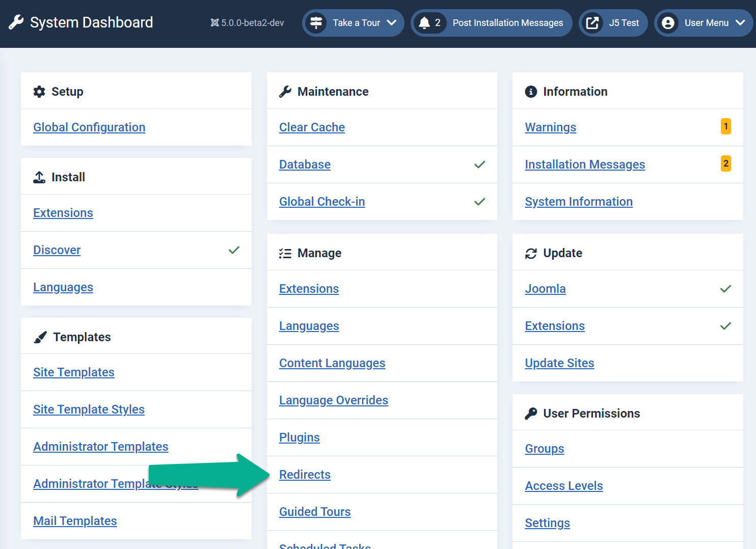Open the Discover link
Screen dimensions: 756x549
[x=57, y=250]
